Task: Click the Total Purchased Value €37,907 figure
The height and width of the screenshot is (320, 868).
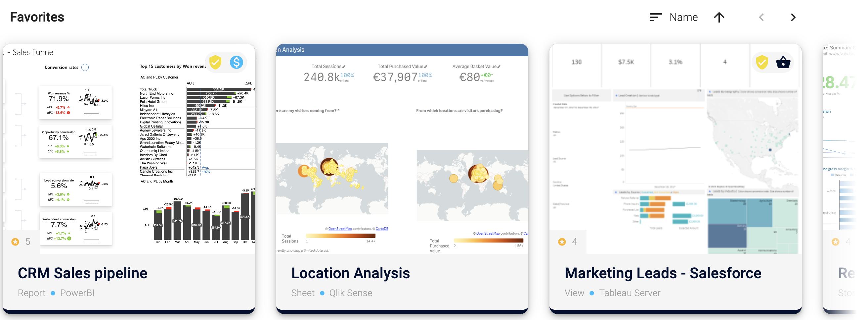Action: tap(395, 77)
